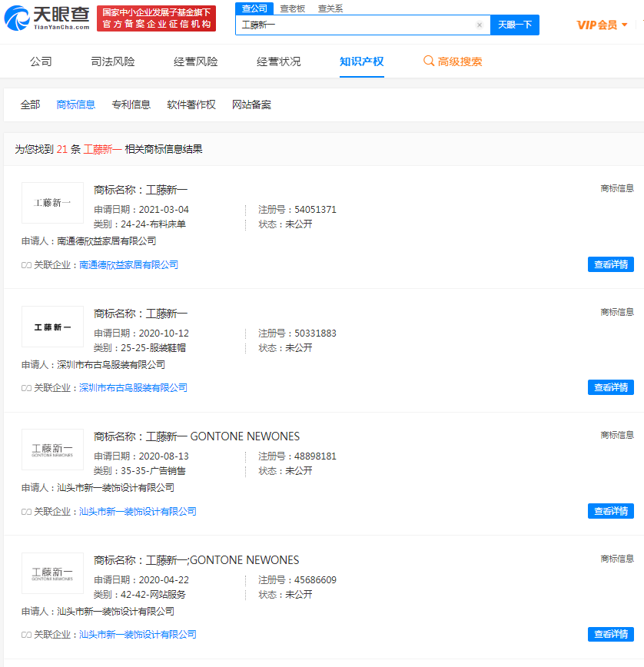644x667 pixels.
Task: Open 深圳市布古鸟服装有限公司 related company link
Action: 133,388
